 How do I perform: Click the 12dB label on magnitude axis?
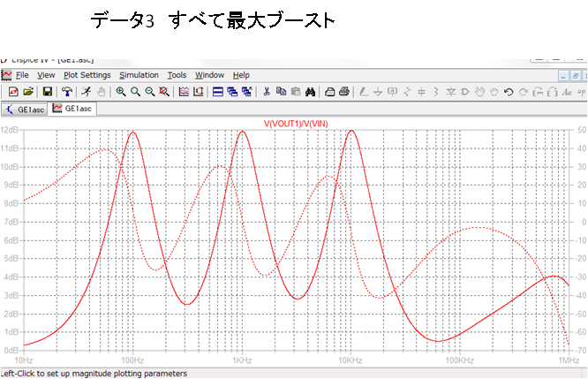tap(10, 130)
